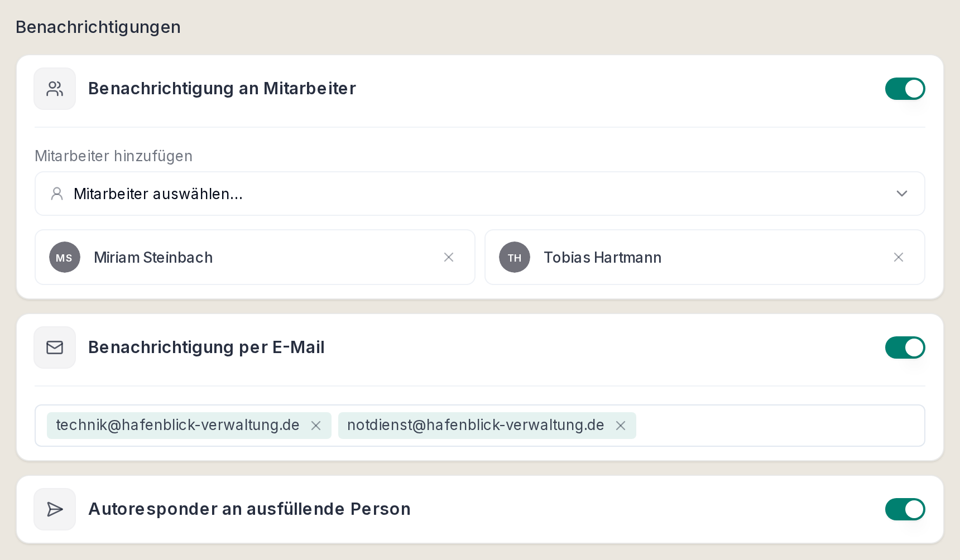Click Benachrichtigung an Mitarbeiter title
Viewport: 960px width, 560px height.
coord(222,89)
